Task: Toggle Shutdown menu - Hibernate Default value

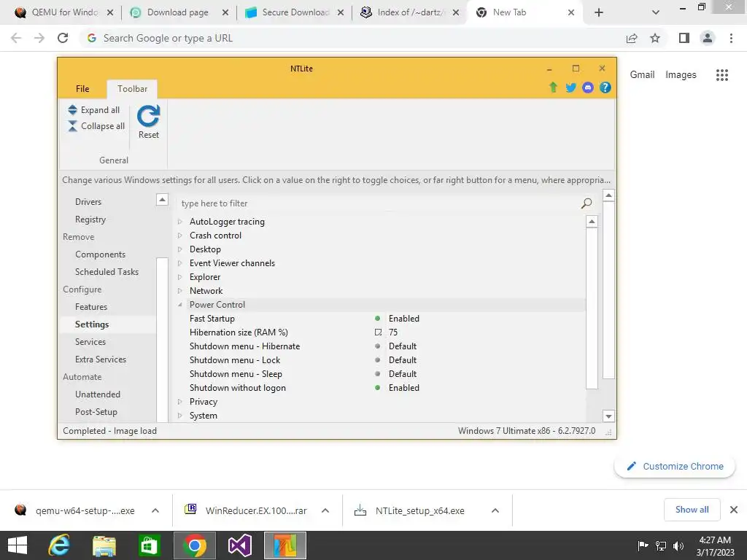Action: click(x=402, y=346)
